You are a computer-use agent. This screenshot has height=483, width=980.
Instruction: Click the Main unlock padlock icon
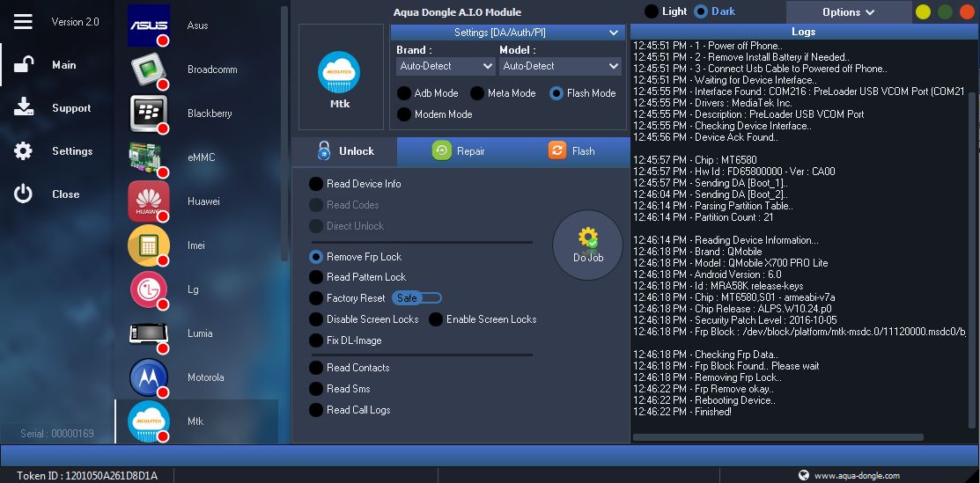click(24, 64)
